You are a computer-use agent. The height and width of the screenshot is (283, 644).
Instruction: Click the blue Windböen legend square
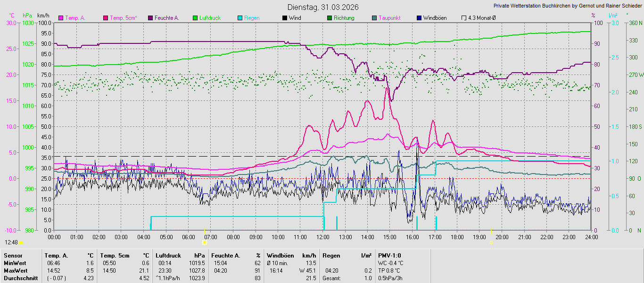[x=419, y=18]
